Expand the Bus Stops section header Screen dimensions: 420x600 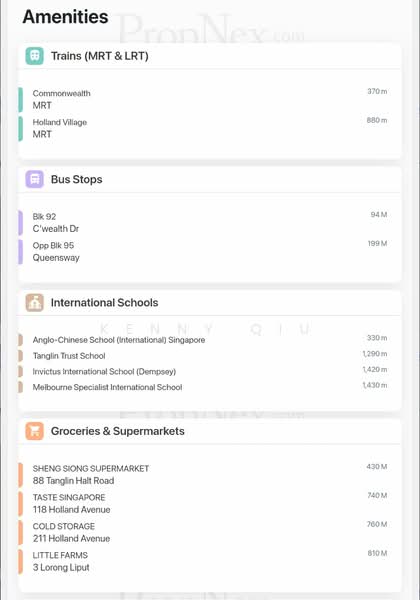(210, 179)
